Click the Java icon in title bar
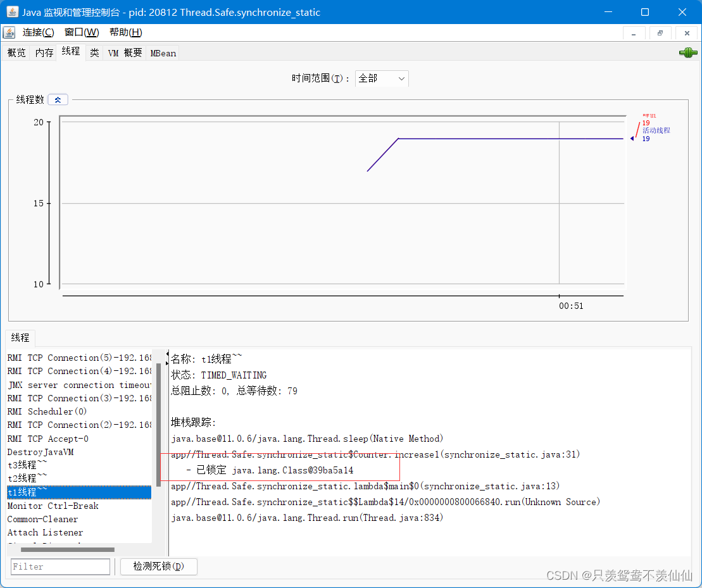The image size is (702, 588). [11, 12]
